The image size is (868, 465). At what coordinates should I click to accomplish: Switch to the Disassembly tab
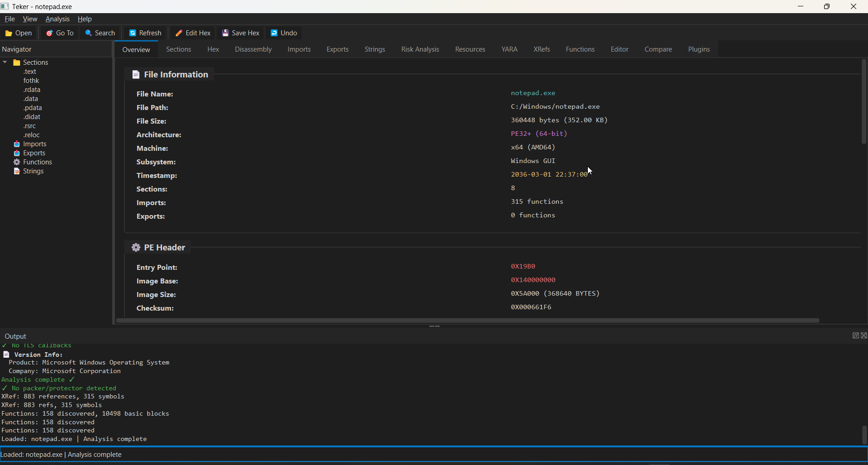pos(253,49)
